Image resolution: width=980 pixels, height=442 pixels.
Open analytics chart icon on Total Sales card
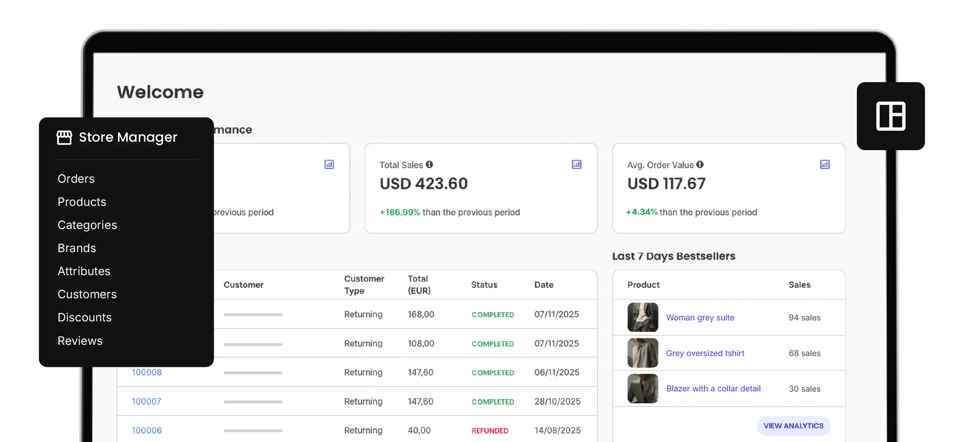click(x=577, y=164)
